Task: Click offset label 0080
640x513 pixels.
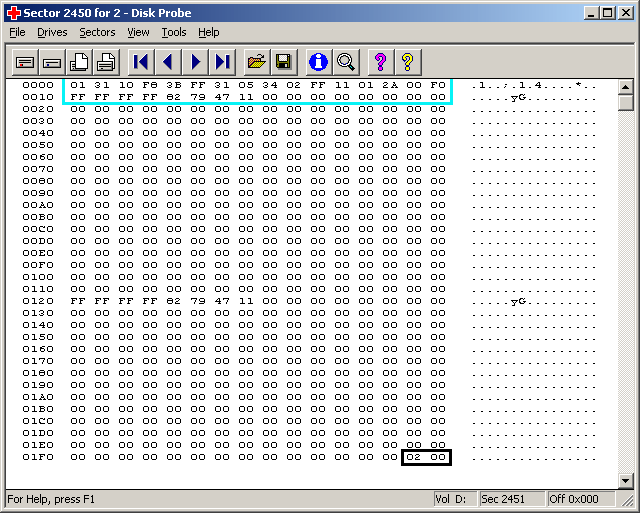Action: pyautogui.click(x=38, y=181)
